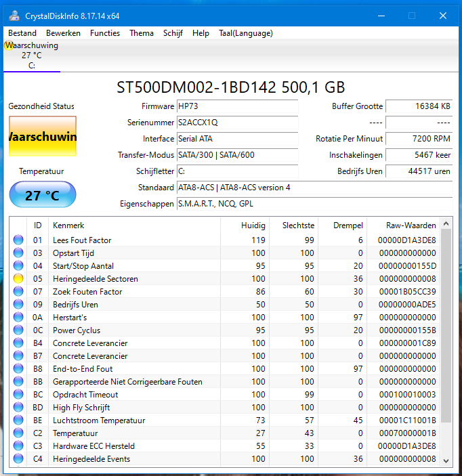This screenshot has height=476, width=462.
Task: Open the Bestand menu
Action: [x=22, y=33]
